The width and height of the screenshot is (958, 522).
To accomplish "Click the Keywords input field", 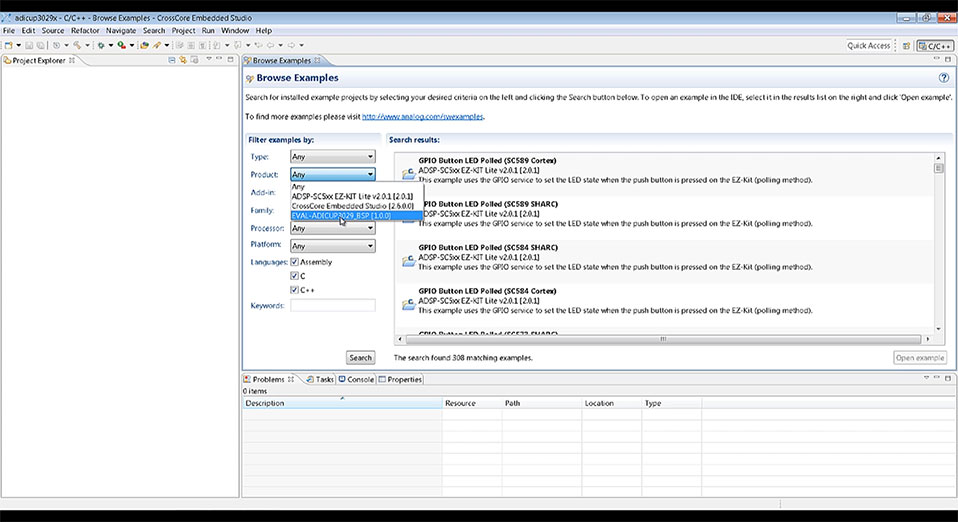I will point(333,305).
